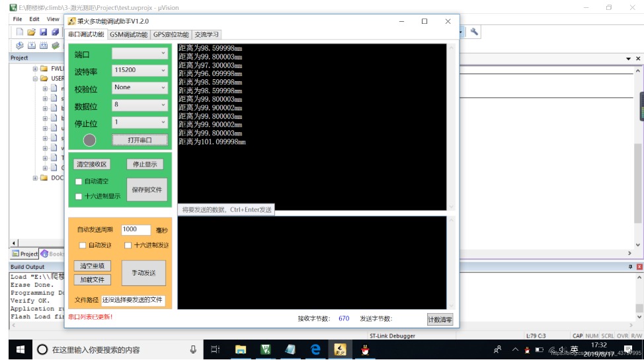The image size is (644, 364).
Task: Click the 打开串口 button
Action: click(140, 140)
